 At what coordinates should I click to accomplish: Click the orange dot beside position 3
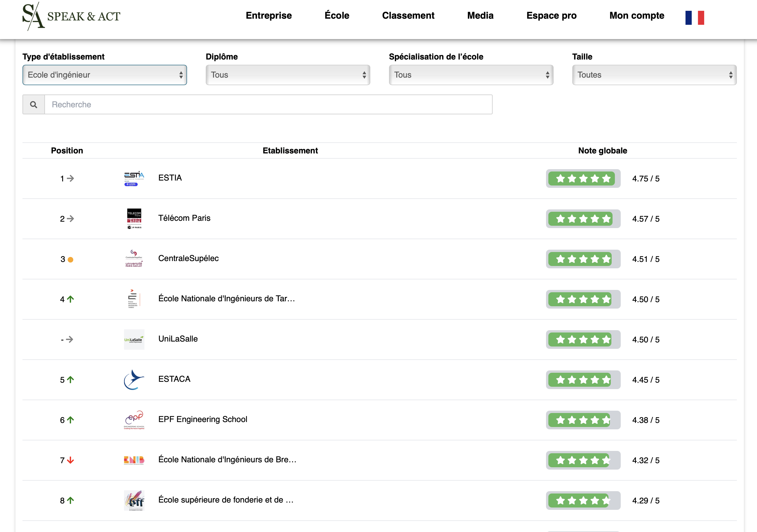[70, 260]
